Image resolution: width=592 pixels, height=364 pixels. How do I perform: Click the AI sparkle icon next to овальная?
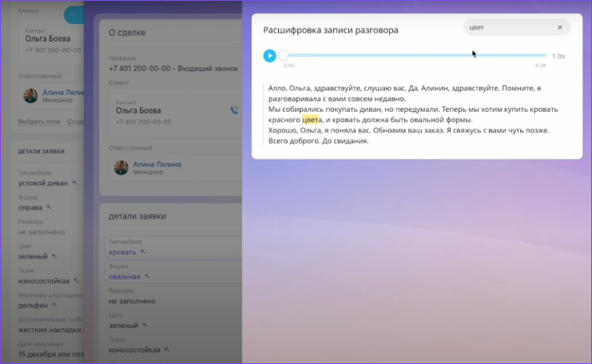pyautogui.click(x=148, y=277)
